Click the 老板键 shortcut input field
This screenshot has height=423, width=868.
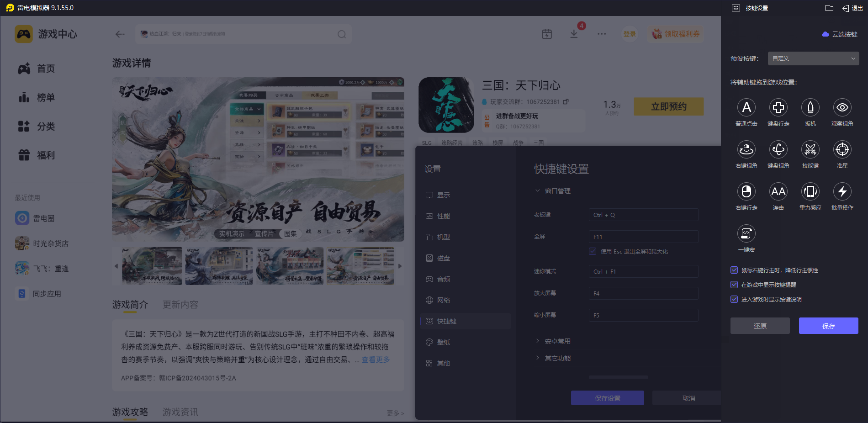643,215
